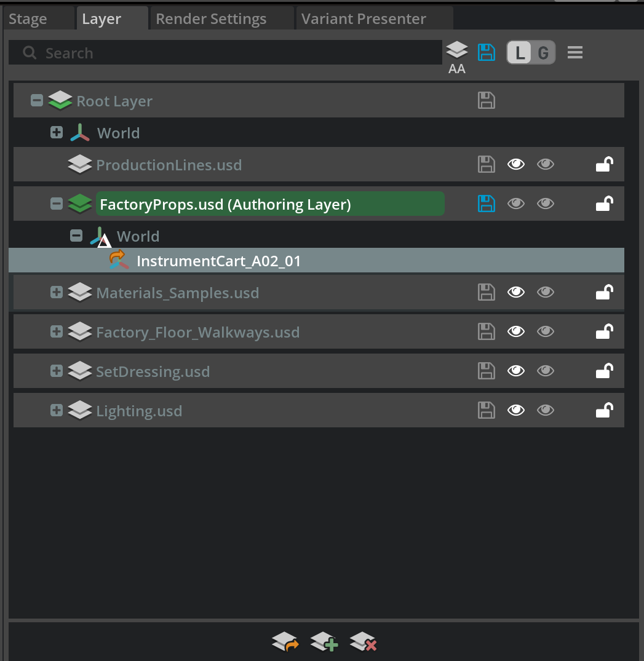Select the InstrumentCart_A02_01 prim
Viewport: 644px width, 661px height.
[x=218, y=261]
